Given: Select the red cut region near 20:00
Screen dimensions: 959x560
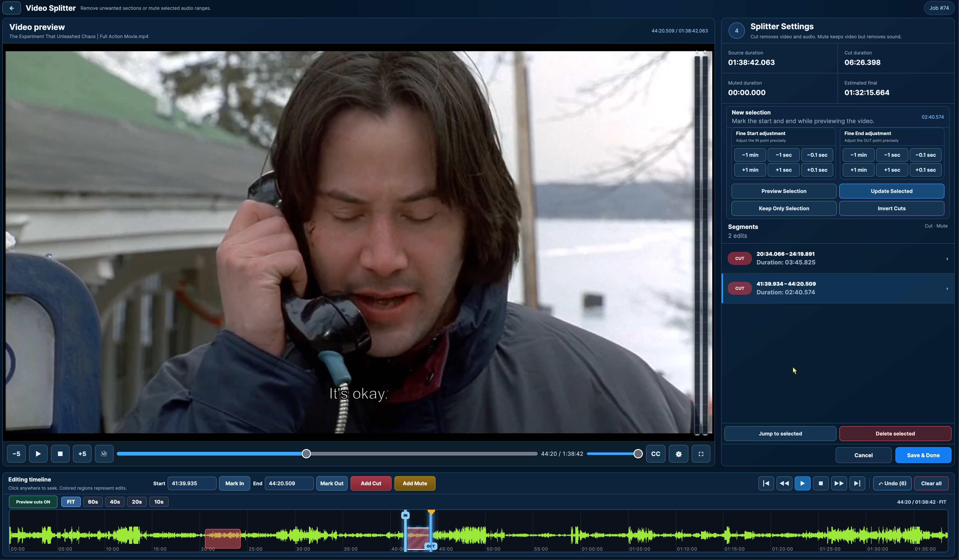Looking at the screenshot, I should pos(223,538).
